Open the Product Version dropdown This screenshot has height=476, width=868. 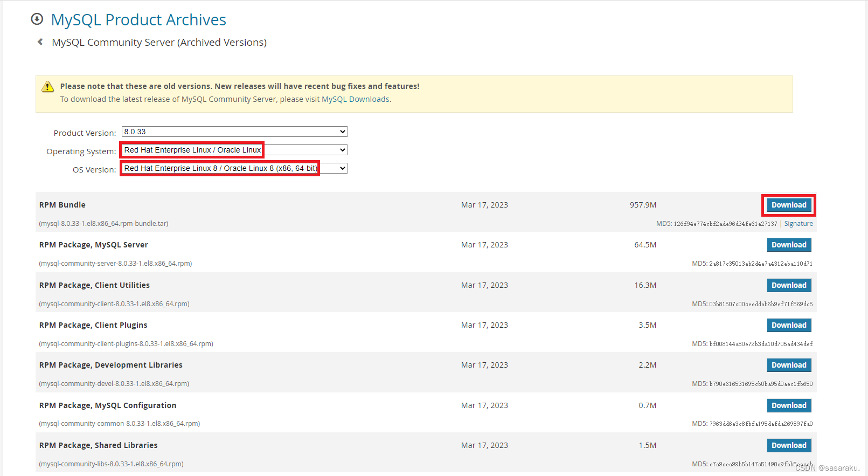tap(235, 132)
